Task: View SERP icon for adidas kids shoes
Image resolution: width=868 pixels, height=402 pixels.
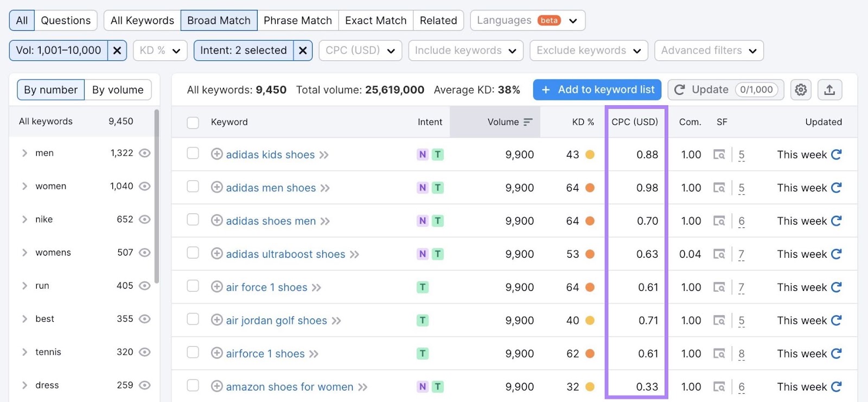Action: [719, 155]
